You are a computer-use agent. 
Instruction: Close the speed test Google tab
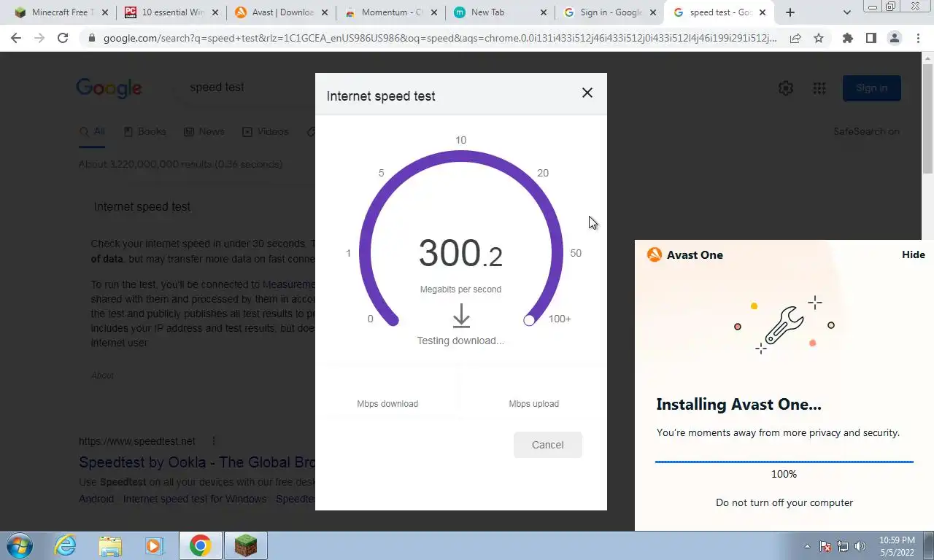(763, 12)
